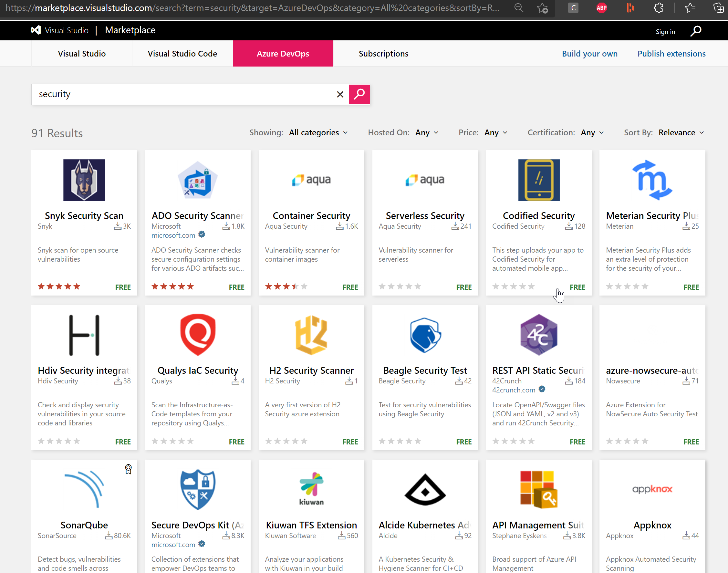The image size is (728, 573).
Task: Expand the Price filter dropdown
Action: tap(495, 132)
